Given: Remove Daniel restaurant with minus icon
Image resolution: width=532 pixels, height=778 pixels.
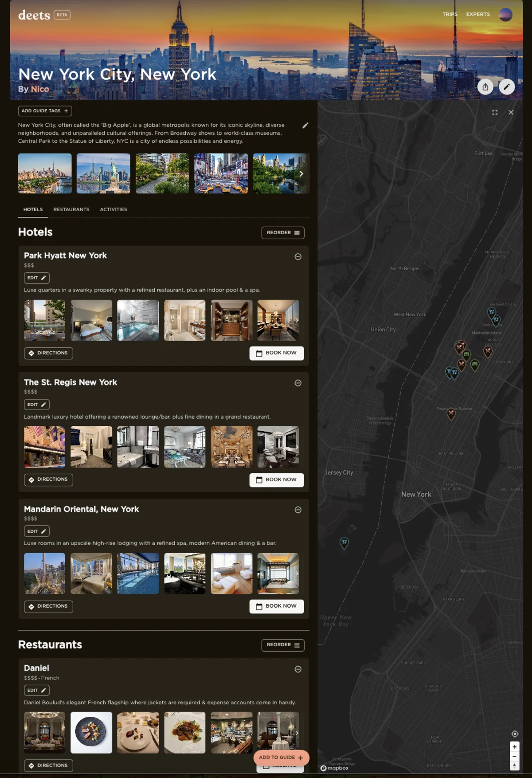Looking at the screenshot, I should 298,669.
